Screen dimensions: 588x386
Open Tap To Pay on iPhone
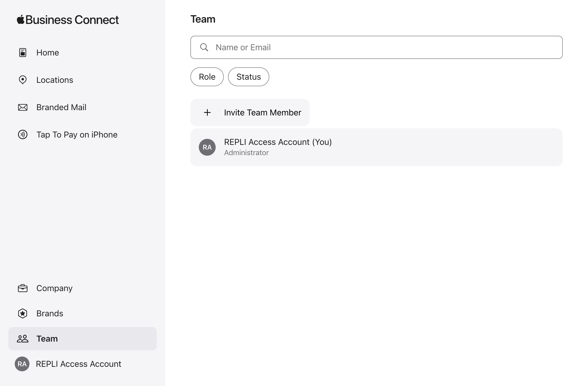pos(83,135)
